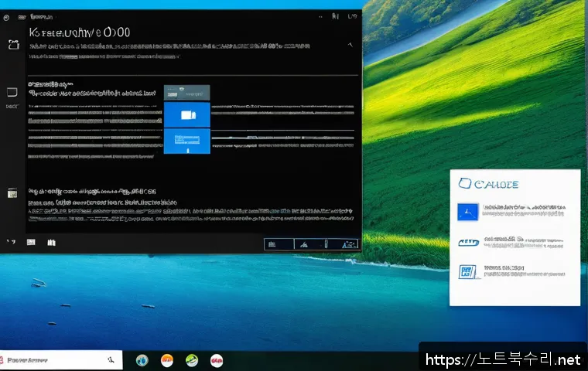
Task: Open the camera-shaped icon in the dark window's sidebar
Action: [x=14, y=45]
